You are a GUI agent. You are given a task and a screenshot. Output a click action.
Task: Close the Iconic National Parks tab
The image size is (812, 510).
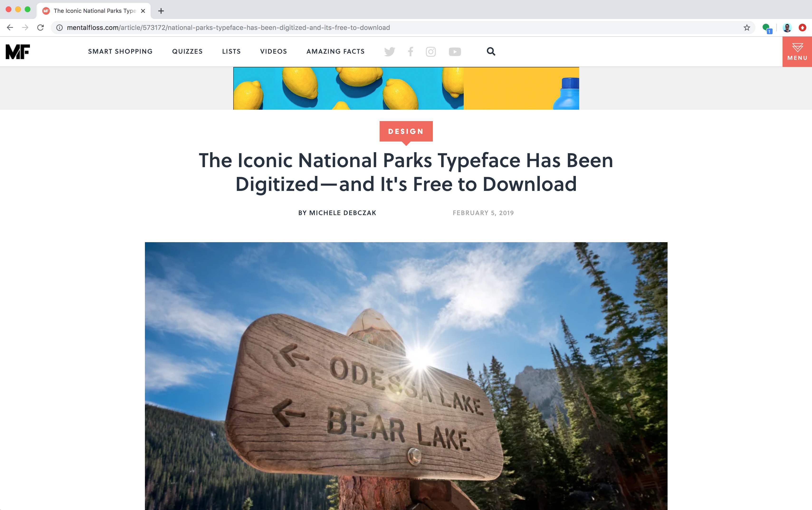(x=143, y=11)
